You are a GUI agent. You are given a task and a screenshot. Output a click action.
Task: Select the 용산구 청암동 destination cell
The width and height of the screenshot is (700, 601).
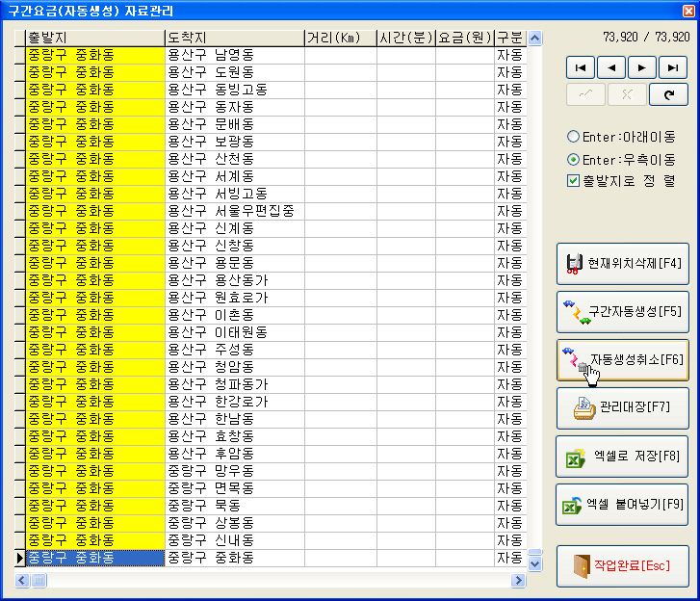click(x=235, y=368)
